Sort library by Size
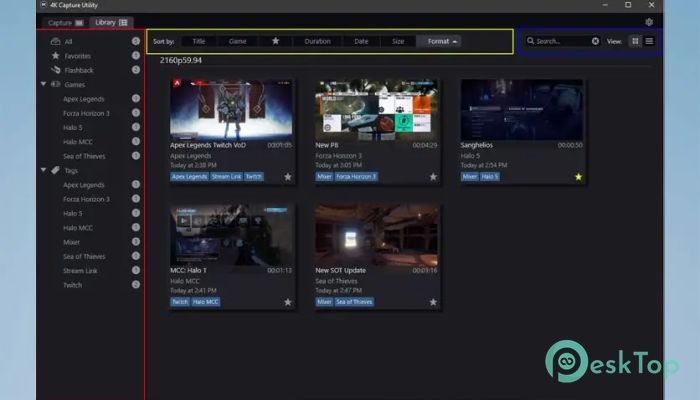700x400 pixels. tap(398, 41)
